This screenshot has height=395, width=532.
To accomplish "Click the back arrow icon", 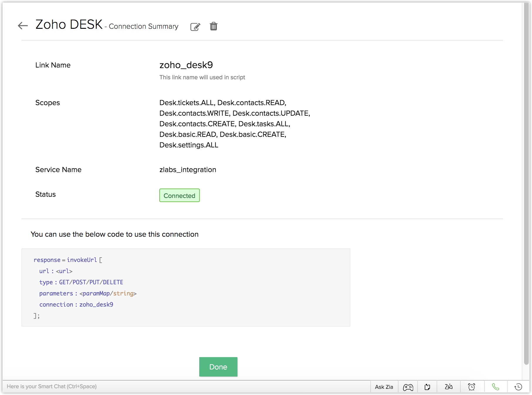I will 23,26.
